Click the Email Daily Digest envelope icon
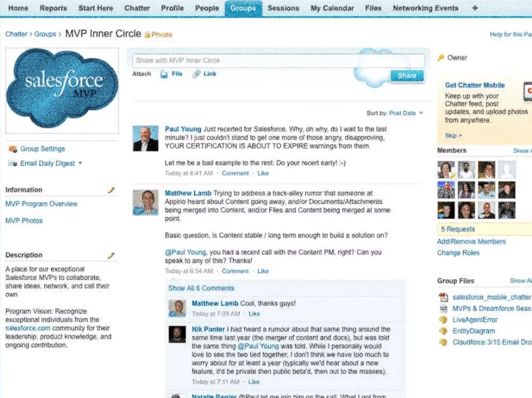Screen dimensions: 532x398 click(x=13, y=163)
